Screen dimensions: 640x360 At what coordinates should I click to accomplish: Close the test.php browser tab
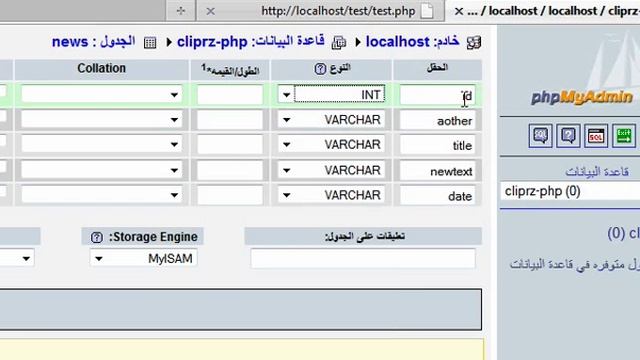210,11
